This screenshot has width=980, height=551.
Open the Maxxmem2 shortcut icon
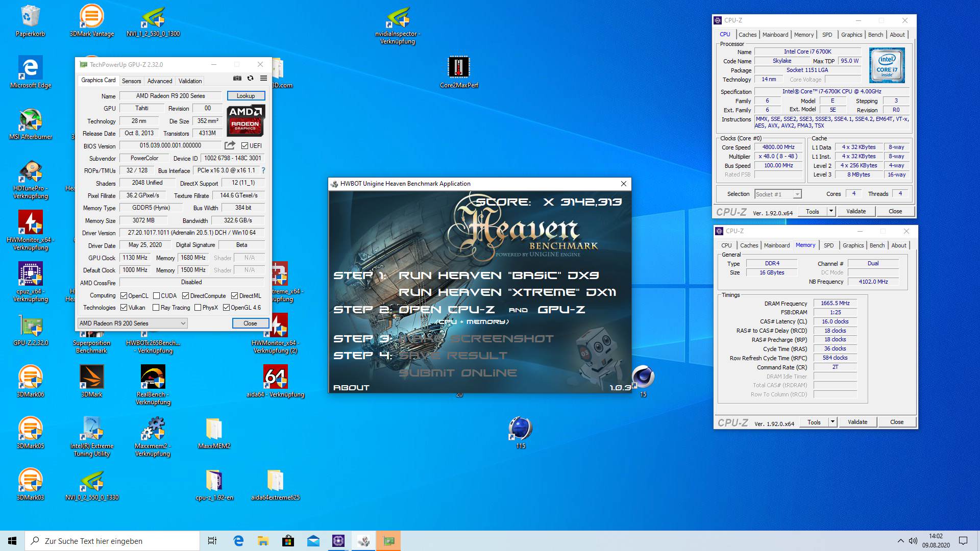click(153, 437)
